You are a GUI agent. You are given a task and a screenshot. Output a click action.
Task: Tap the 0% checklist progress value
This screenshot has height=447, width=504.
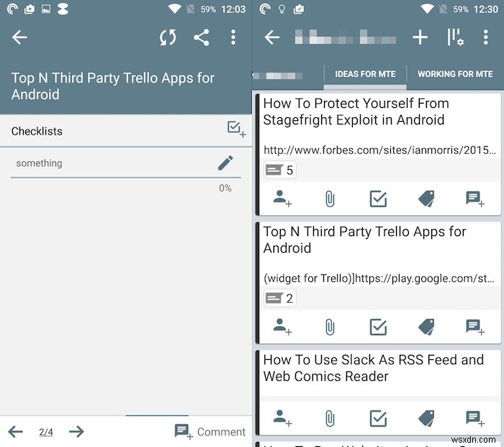point(225,188)
